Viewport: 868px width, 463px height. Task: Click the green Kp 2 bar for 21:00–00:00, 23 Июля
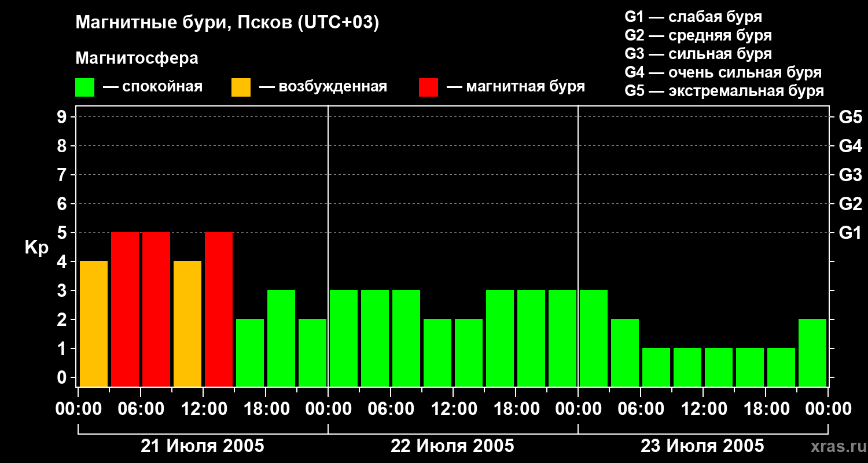tap(812, 352)
